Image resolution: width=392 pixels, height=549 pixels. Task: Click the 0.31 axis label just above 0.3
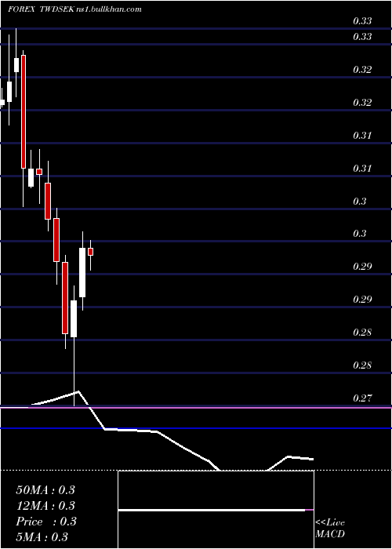tap(362, 169)
